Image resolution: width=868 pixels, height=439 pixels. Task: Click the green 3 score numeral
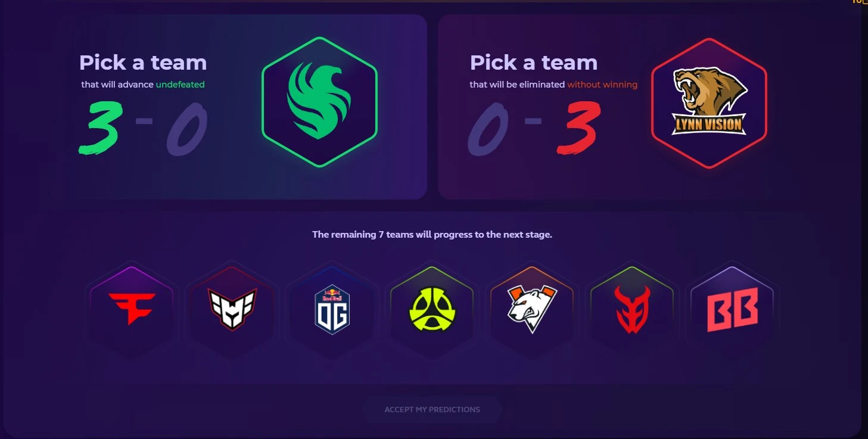click(99, 127)
